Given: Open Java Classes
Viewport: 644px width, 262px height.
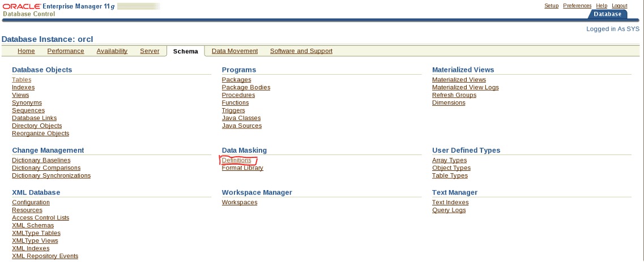Looking at the screenshot, I should tap(241, 118).
